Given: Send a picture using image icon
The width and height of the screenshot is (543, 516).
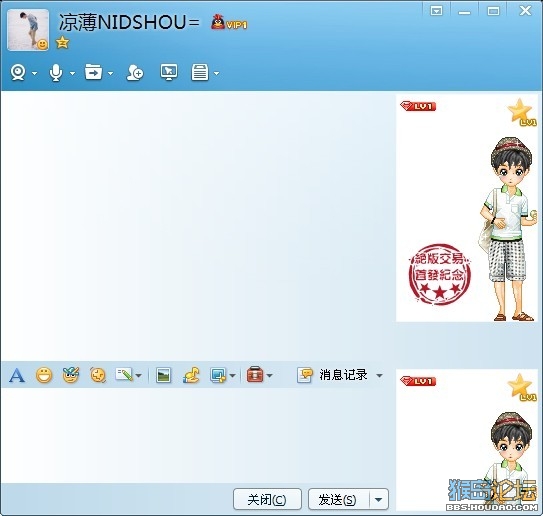Looking at the screenshot, I should click(x=163, y=375).
